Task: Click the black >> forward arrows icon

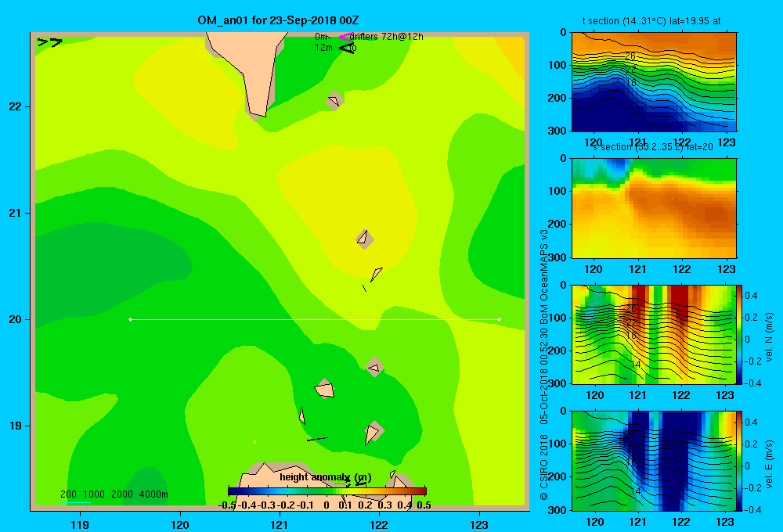Action: click(50, 43)
